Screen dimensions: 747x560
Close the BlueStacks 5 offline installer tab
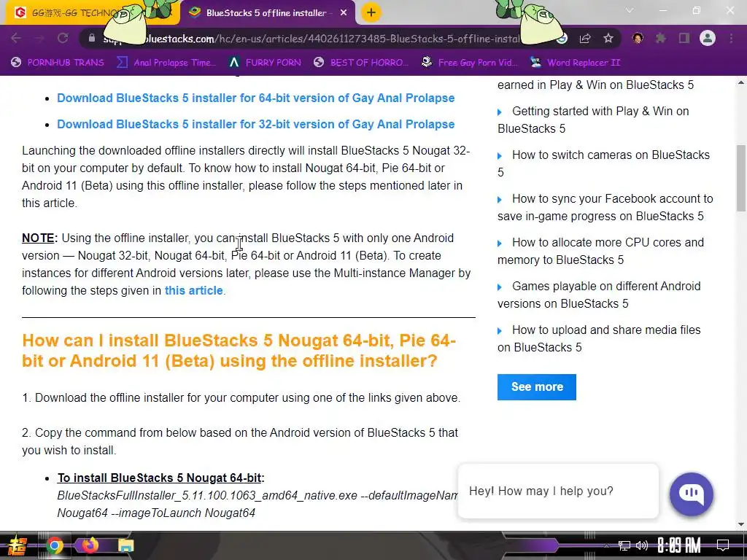(344, 13)
